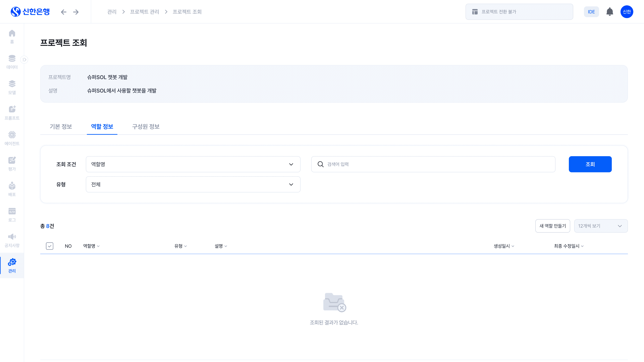Open the 12개씩 보기 page size dropdown
Screen dimensions: 644x362
coord(600,226)
